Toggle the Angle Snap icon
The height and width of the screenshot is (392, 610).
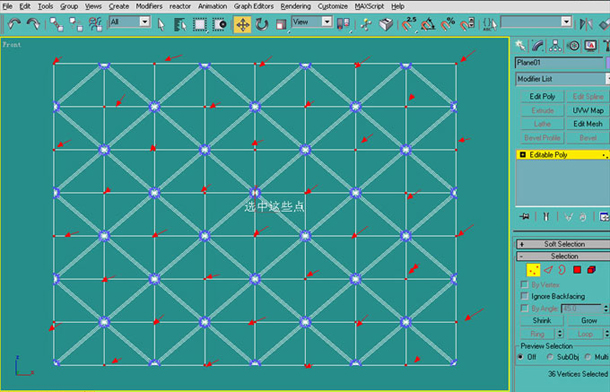point(428,24)
